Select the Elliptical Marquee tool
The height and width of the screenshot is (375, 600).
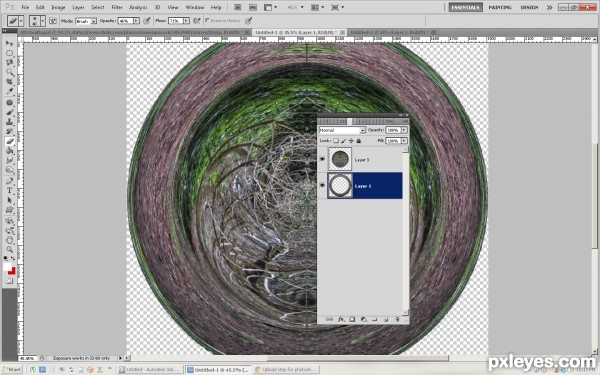coord(10,53)
